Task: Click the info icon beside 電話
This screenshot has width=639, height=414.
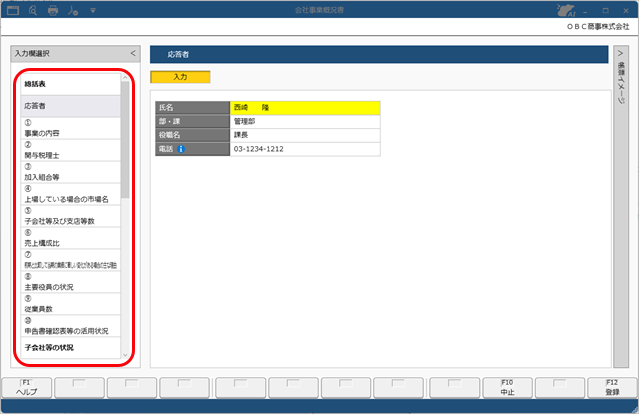Action: click(x=181, y=149)
